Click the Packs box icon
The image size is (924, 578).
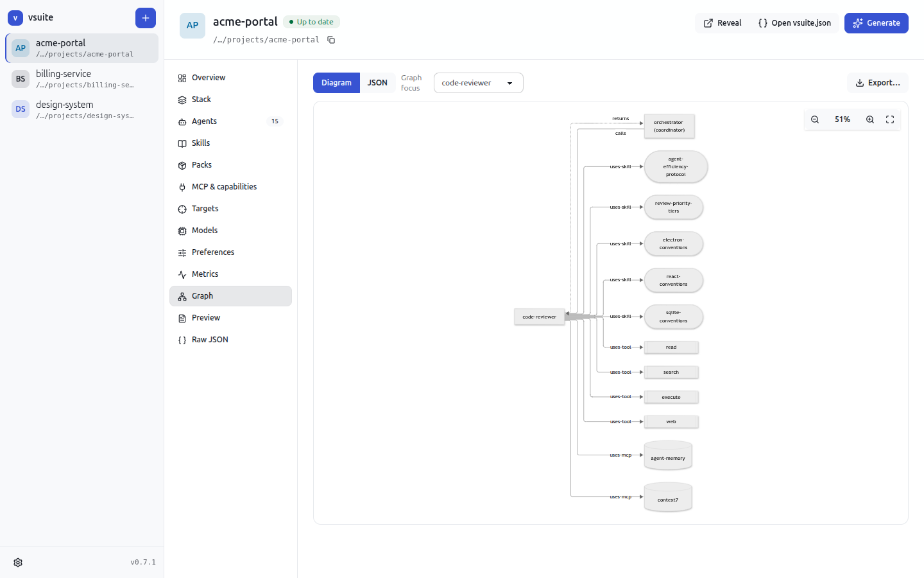[182, 165]
